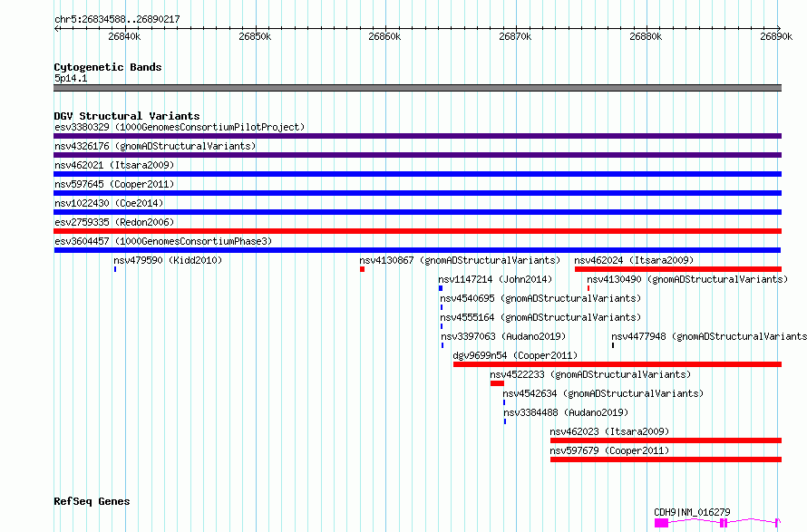
Task: Select the nsv3384488 (Audano2019) label
Action: coord(566,412)
